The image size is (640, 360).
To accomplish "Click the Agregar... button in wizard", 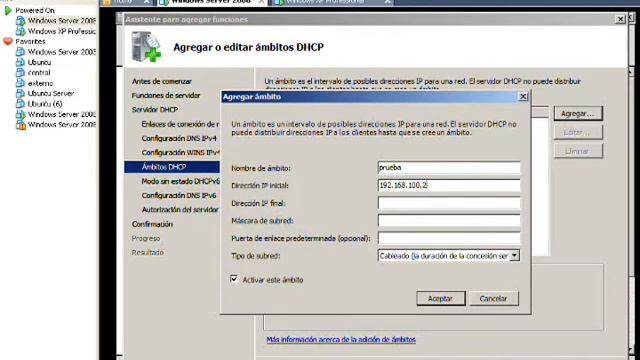I will [x=578, y=113].
